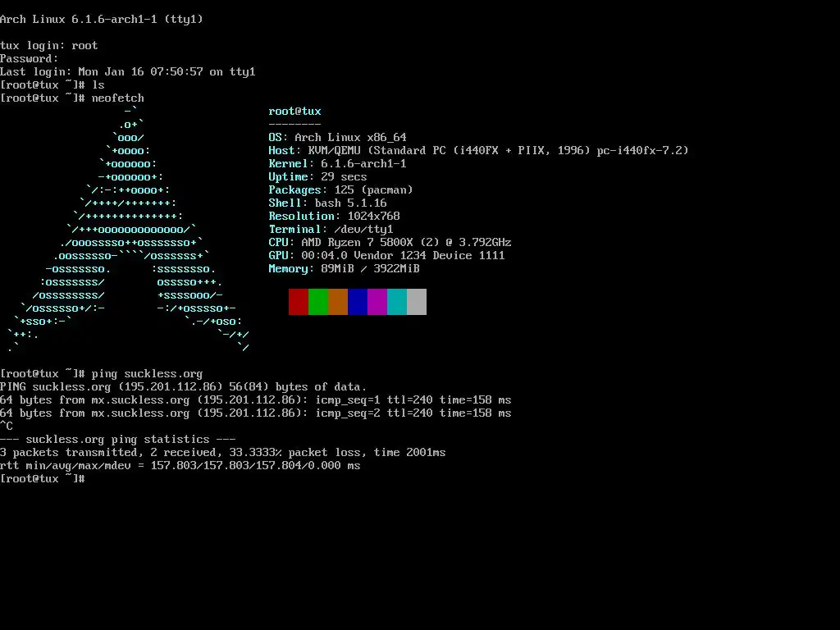Click the 'OS: Arch Linux x86_64' line
The image size is (840, 630).
click(x=337, y=137)
